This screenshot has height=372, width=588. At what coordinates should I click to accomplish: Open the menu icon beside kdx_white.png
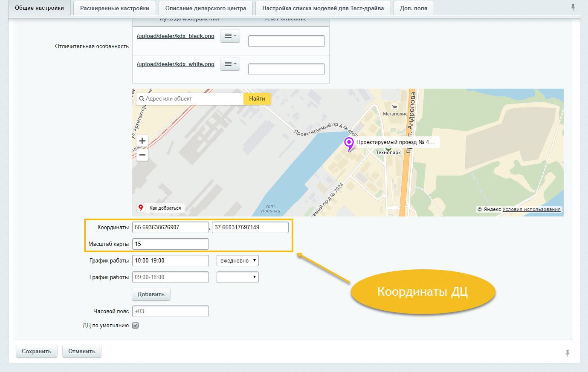[x=230, y=64]
